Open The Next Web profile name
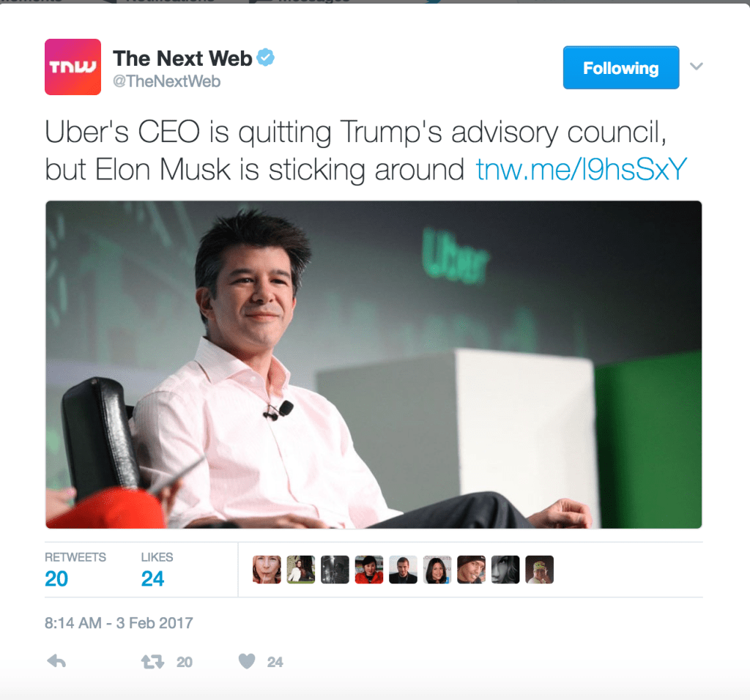Screen dimensions: 750x700 pyautogui.click(x=182, y=59)
